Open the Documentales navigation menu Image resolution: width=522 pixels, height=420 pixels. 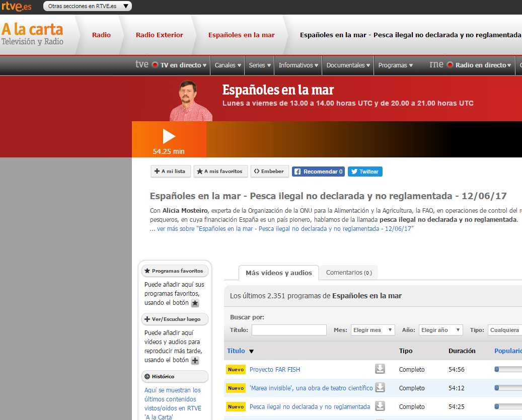(348, 65)
